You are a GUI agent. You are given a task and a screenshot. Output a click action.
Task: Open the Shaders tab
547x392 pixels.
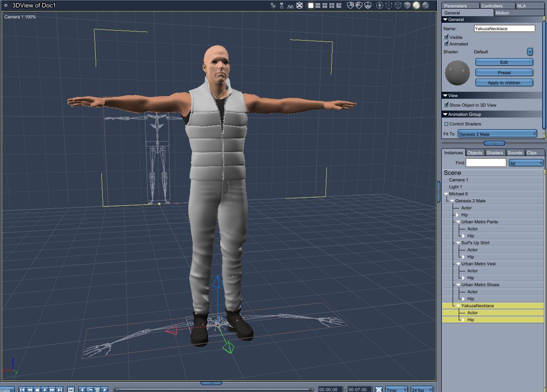[x=495, y=153]
